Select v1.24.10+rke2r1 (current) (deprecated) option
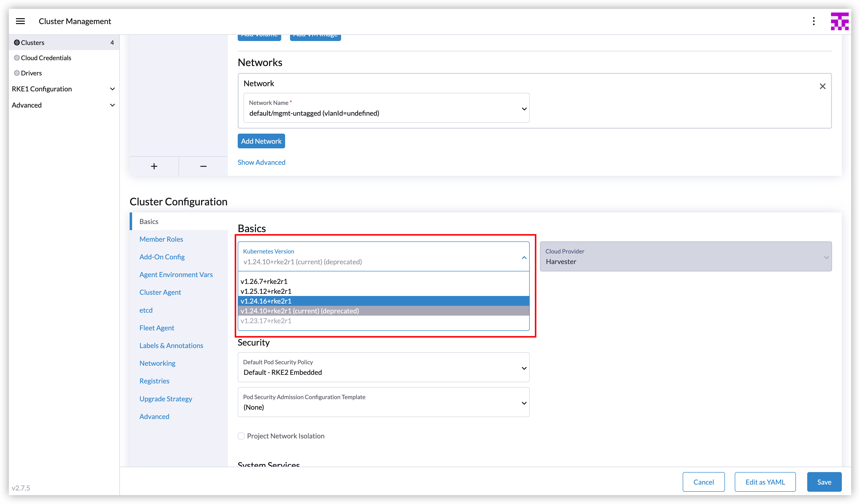Image resolution: width=860 pixels, height=504 pixels. coord(384,311)
